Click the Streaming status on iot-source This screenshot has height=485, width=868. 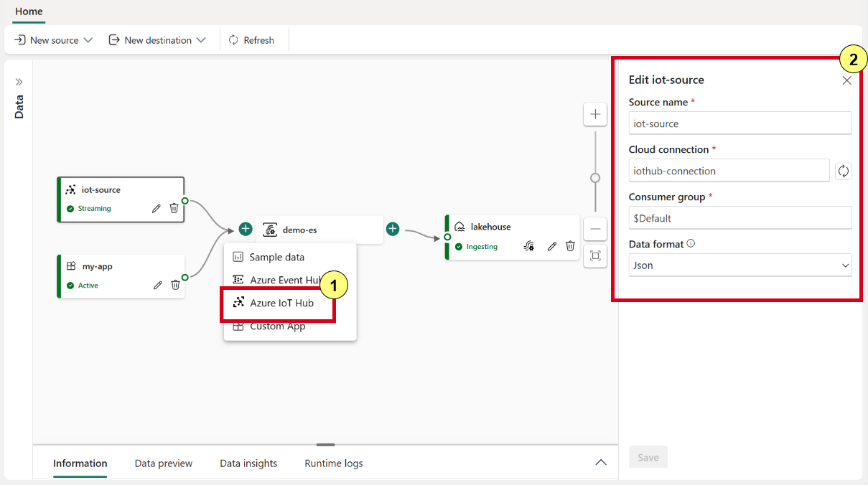89,209
